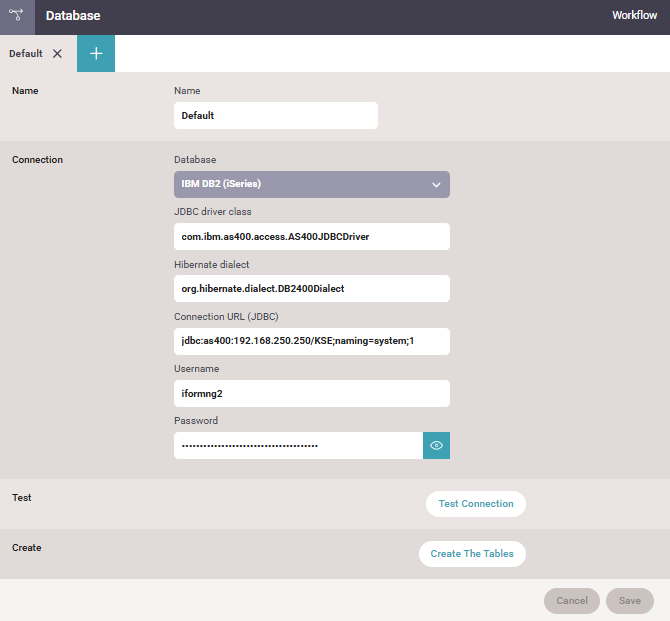Image resolution: width=670 pixels, height=621 pixels.
Task: Show the password with the eye icon
Action: 436,445
